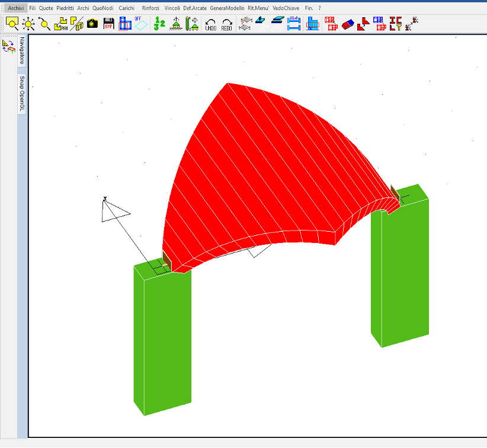487x448 pixels.
Task: Open the Carichi menu
Action: tap(126, 8)
